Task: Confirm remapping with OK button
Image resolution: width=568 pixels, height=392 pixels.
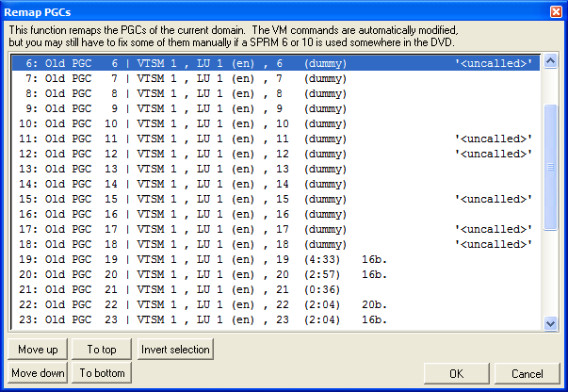Action: click(456, 373)
